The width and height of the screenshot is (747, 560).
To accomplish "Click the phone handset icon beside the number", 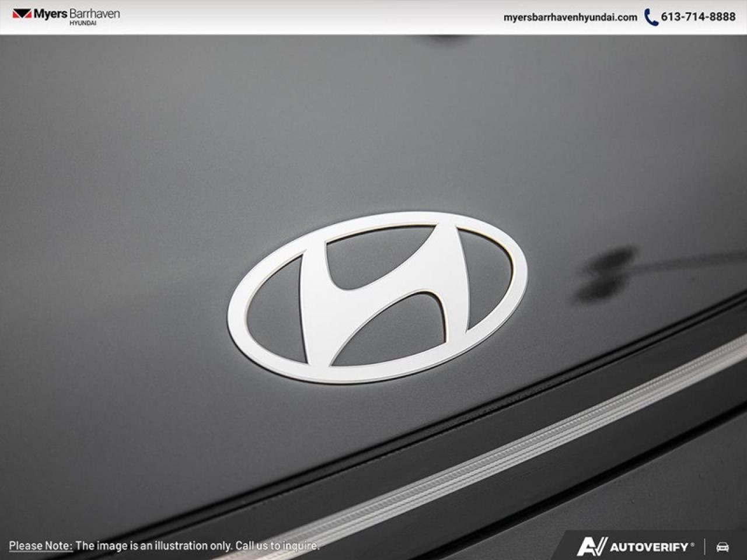I will pos(650,17).
